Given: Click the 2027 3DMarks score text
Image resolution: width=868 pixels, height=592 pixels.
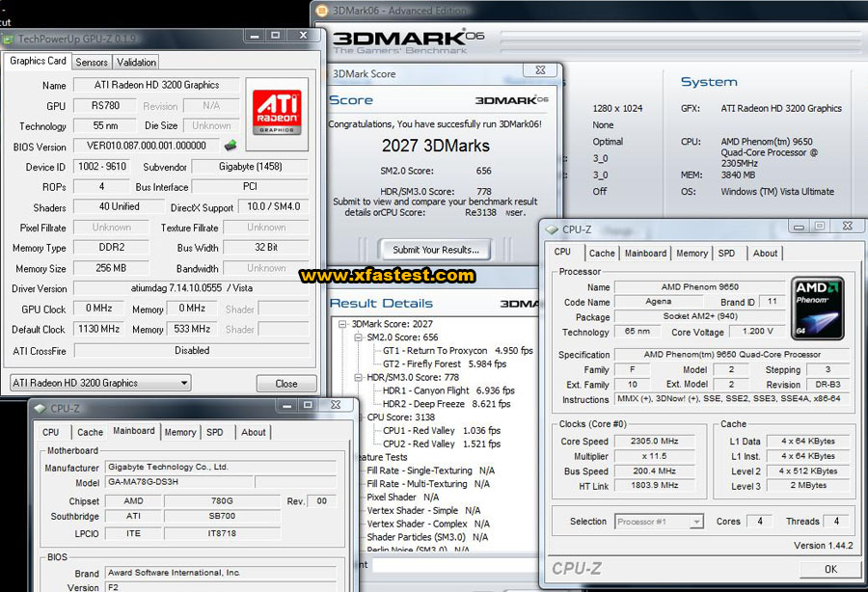Looking at the screenshot, I should [x=436, y=146].
